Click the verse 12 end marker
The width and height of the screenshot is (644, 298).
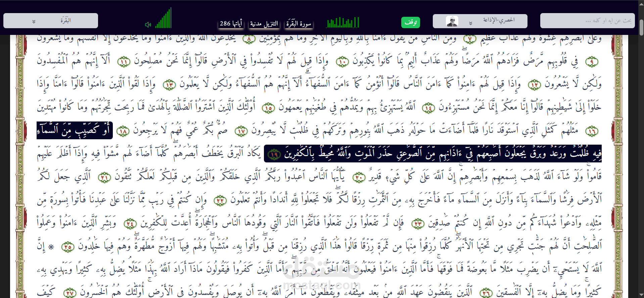535,85
